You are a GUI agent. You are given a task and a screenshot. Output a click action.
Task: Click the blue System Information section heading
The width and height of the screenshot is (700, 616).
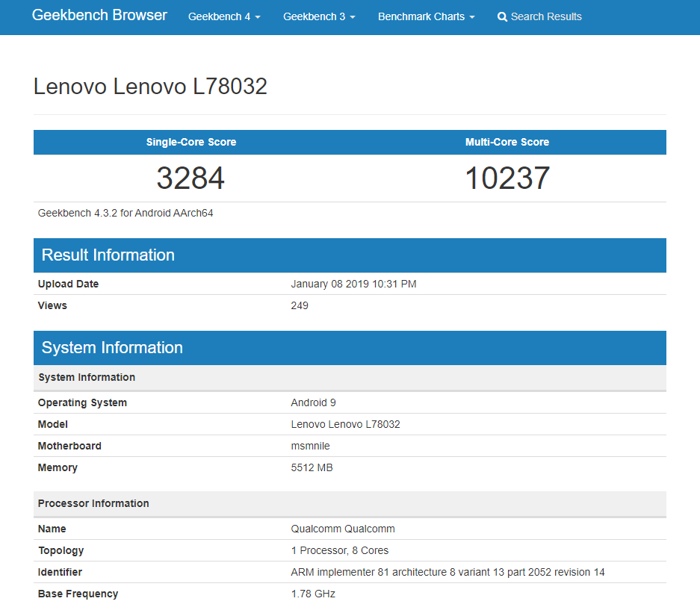click(112, 348)
